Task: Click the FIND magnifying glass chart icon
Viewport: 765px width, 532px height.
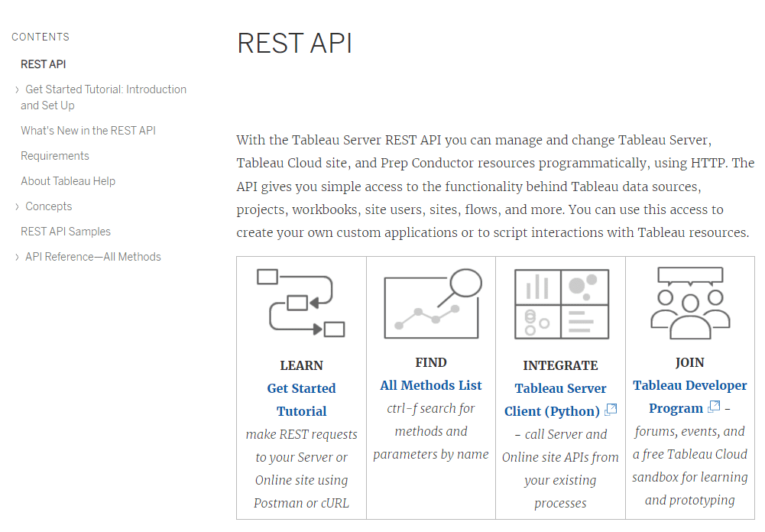Action: click(431, 302)
